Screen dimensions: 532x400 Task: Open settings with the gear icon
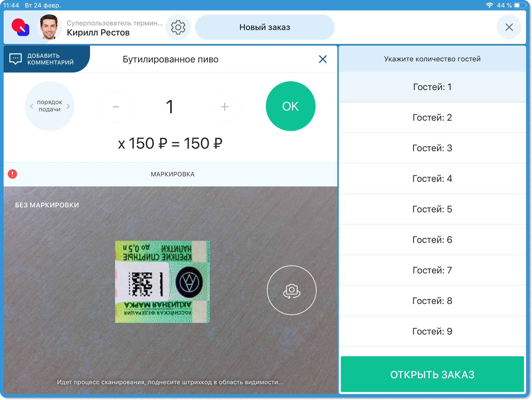178,27
